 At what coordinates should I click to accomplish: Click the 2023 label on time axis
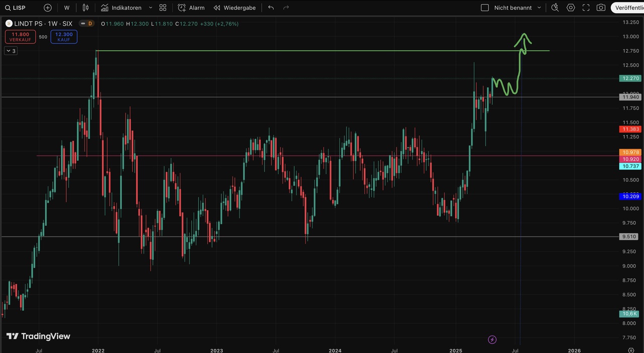tap(216, 350)
